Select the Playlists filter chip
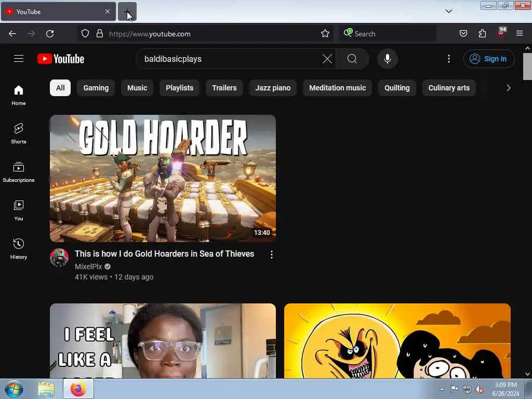Screen dimensions: 532x399 point(179,88)
